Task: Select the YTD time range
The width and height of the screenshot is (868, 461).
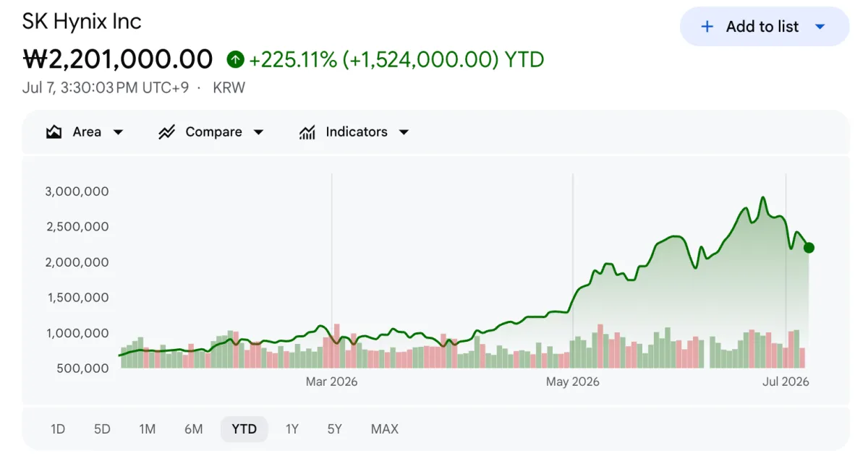Action: click(x=244, y=429)
